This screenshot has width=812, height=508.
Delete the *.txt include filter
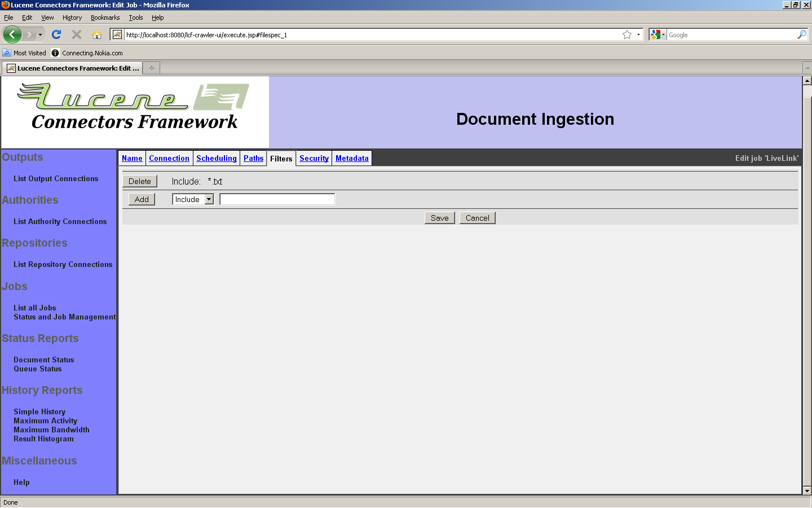coord(139,181)
